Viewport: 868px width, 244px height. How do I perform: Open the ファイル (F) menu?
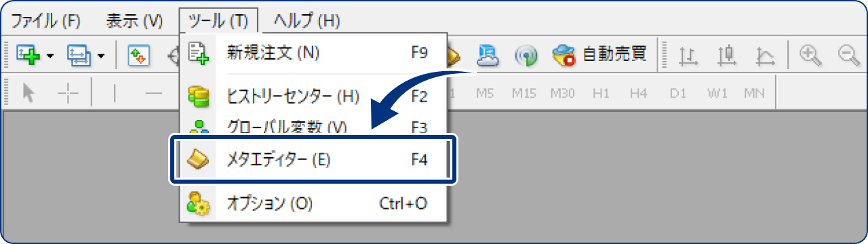tap(45, 20)
